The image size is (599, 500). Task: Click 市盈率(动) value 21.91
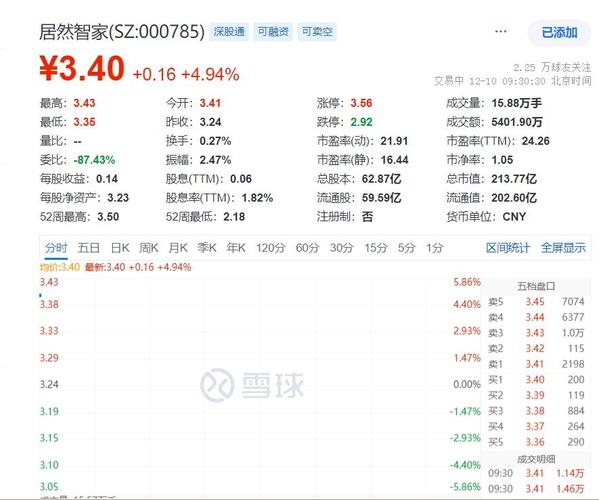pyautogui.click(x=394, y=141)
